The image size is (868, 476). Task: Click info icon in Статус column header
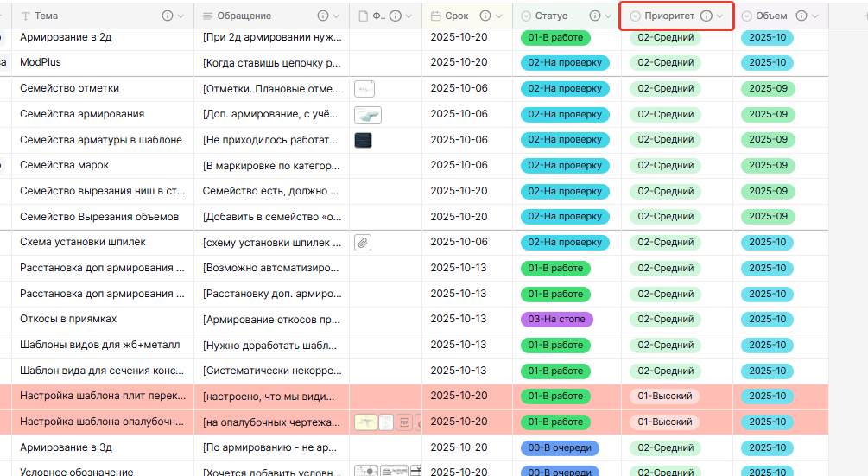pyautogui.click(x=594, y=16)
